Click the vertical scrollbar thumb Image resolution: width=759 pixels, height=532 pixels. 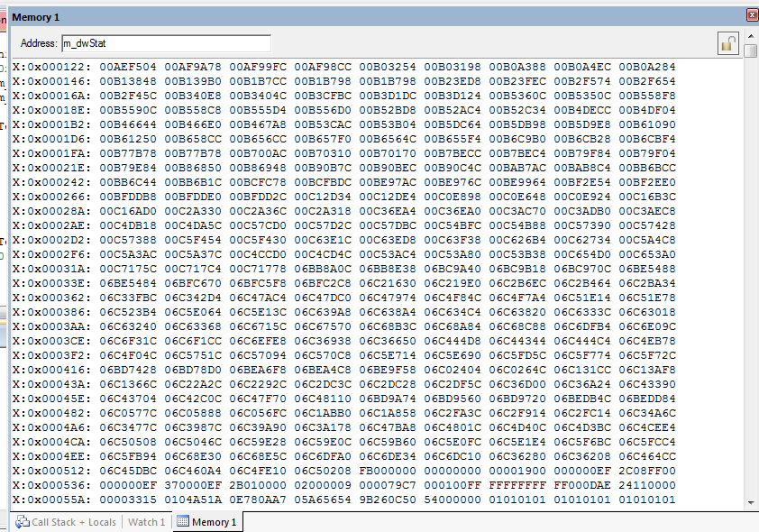(x=751, y=50)
